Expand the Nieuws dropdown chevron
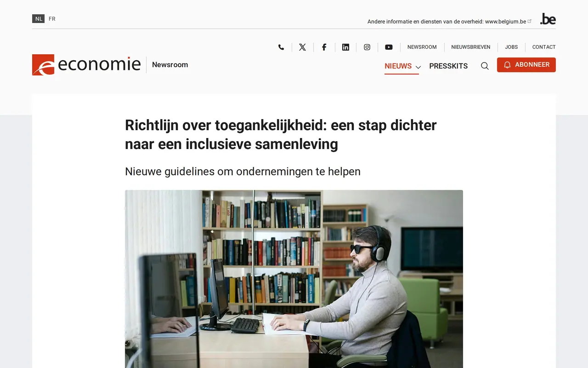The height and width of the screenshot is (368, 588). [418, 67]
